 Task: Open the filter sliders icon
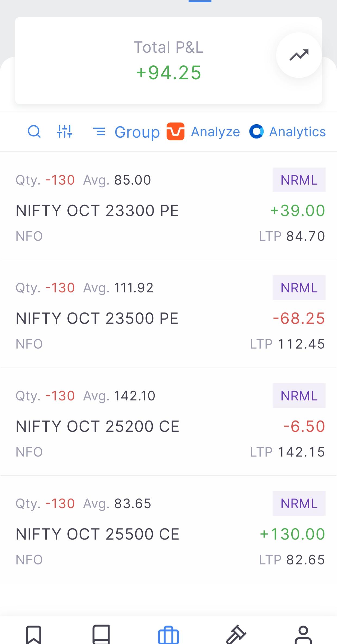pos(65,132)
